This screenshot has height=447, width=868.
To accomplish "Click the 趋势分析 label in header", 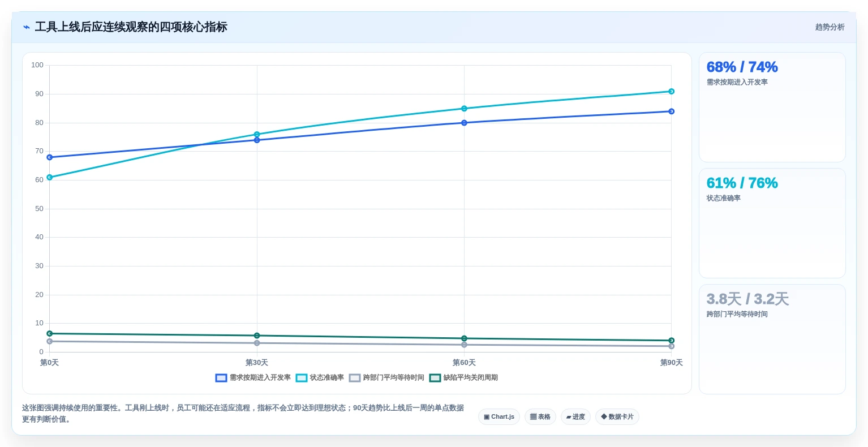I will coord(830,27).
